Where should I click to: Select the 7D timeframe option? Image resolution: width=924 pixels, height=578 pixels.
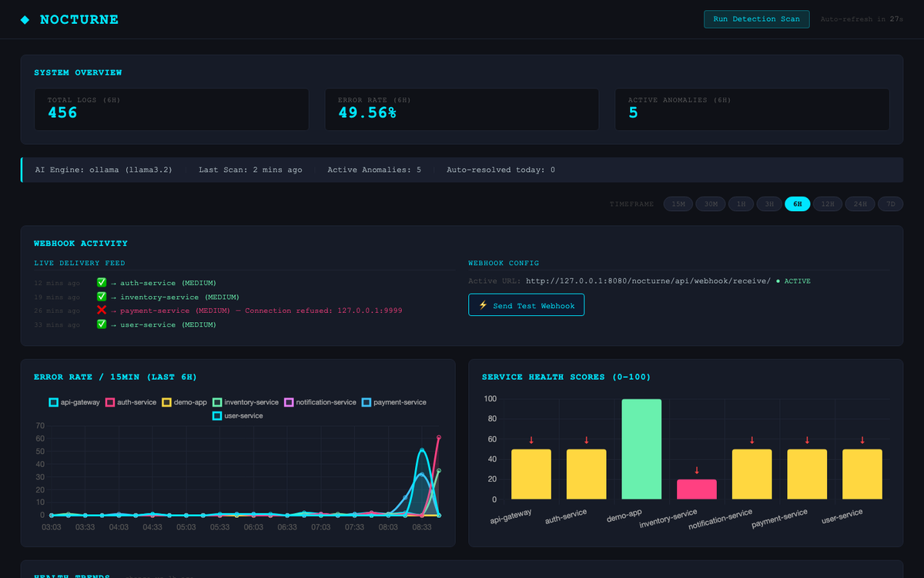coord(890,204)
